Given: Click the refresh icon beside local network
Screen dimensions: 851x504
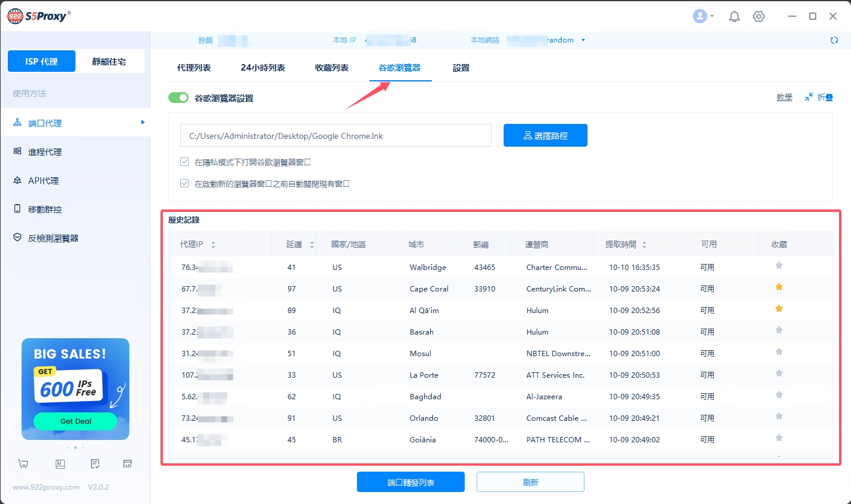Looking at the screenshot, I should tap(834, 40).
